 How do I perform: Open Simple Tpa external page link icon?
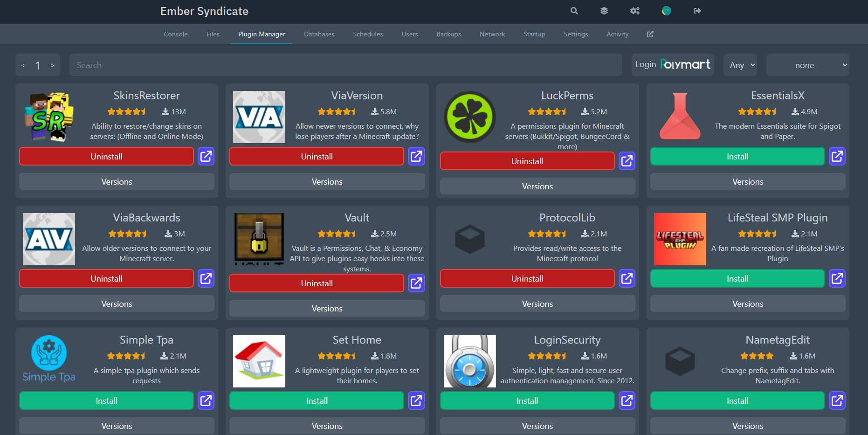206,400
